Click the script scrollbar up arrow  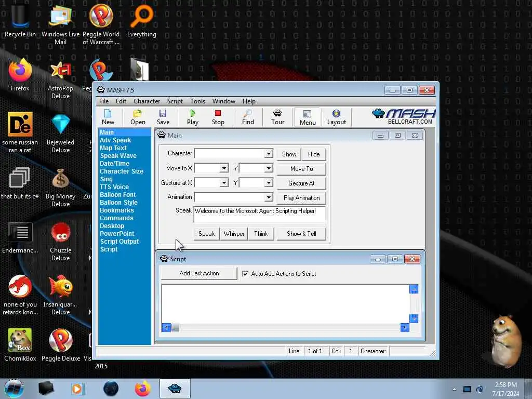(414, 289)
